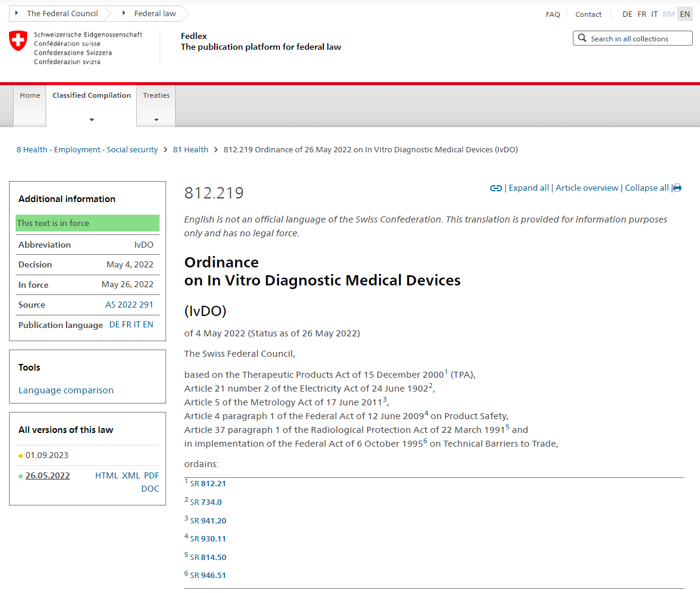
Task: Click Collapse all
Action: pyautogui.click(x=647, y=188)
